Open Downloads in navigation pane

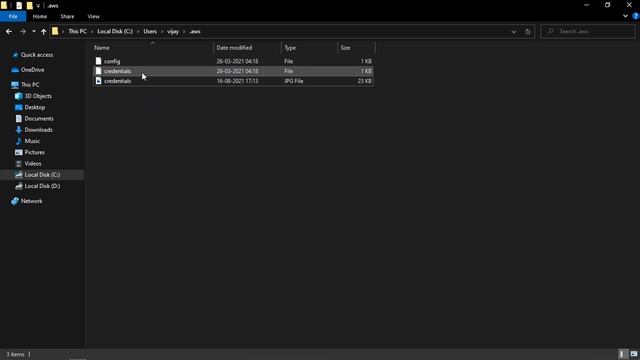pos(38,130)
